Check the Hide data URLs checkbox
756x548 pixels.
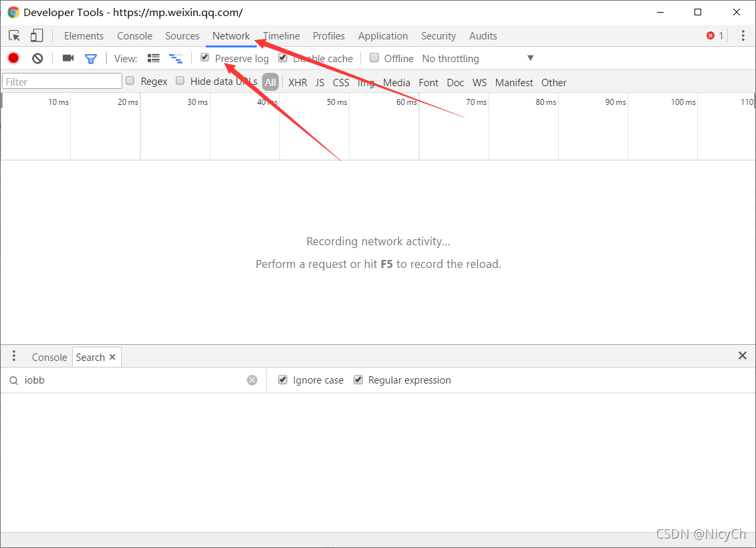coord(180,80)
